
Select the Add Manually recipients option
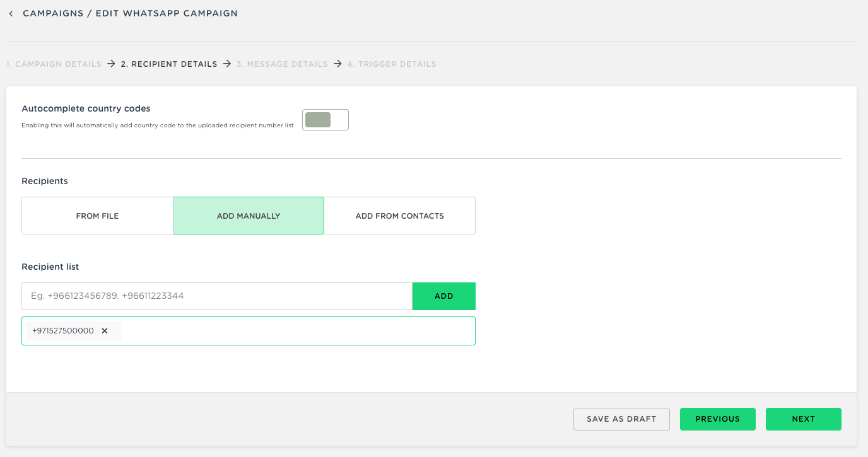pos(249,216)
